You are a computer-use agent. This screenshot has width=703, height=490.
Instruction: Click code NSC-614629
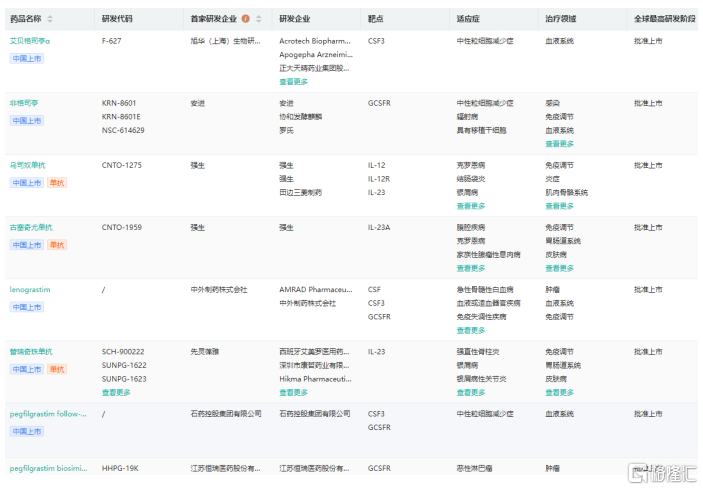pyautogui.click(x=123, y=130)
